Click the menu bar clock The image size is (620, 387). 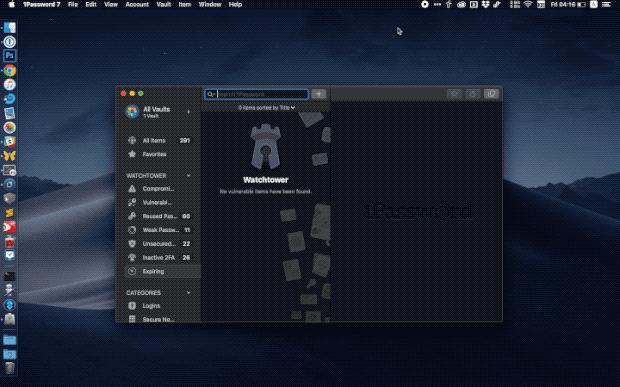pyautogui.click(x=563, y=4)
